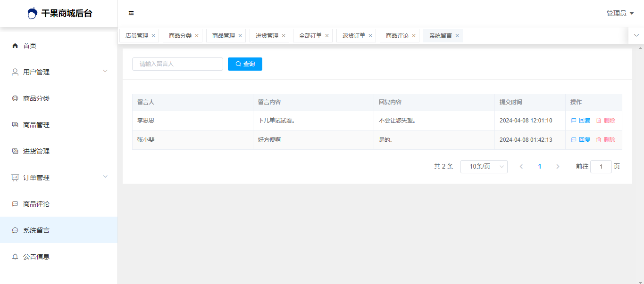This screenshot has height=284, width=644.
Task: Switch to the 商品评论 tab
Action: tap(397, 36)
